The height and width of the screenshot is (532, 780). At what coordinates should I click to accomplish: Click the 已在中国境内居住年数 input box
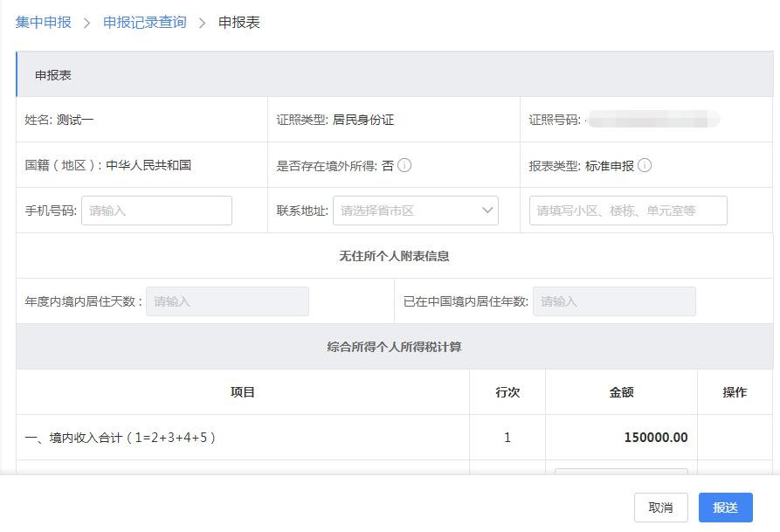(x=614, y=301)
